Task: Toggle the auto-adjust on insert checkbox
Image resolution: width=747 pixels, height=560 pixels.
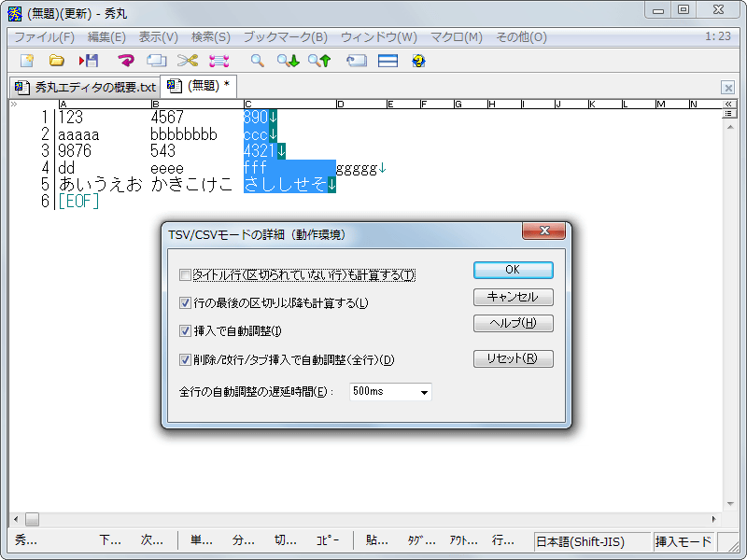Action: pos(185,331)
